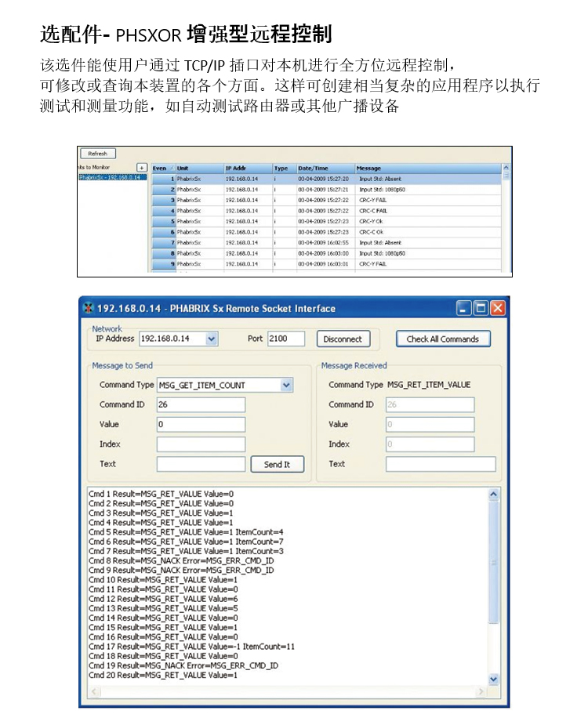Select event row 6 'CRC-C Ok'
This screenshot has height=725, width=588.
(327, 232)
